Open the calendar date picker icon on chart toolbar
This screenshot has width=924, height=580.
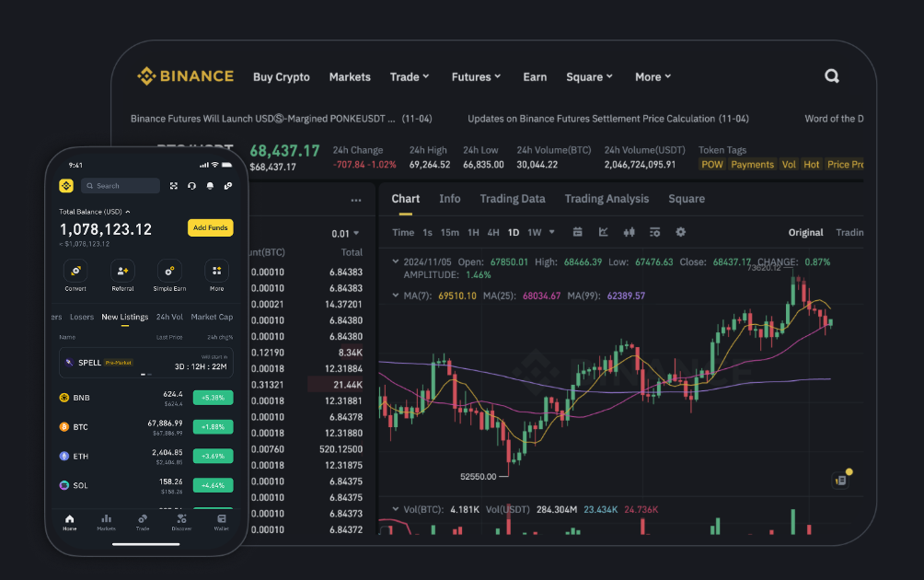click(x=577, y=232)
